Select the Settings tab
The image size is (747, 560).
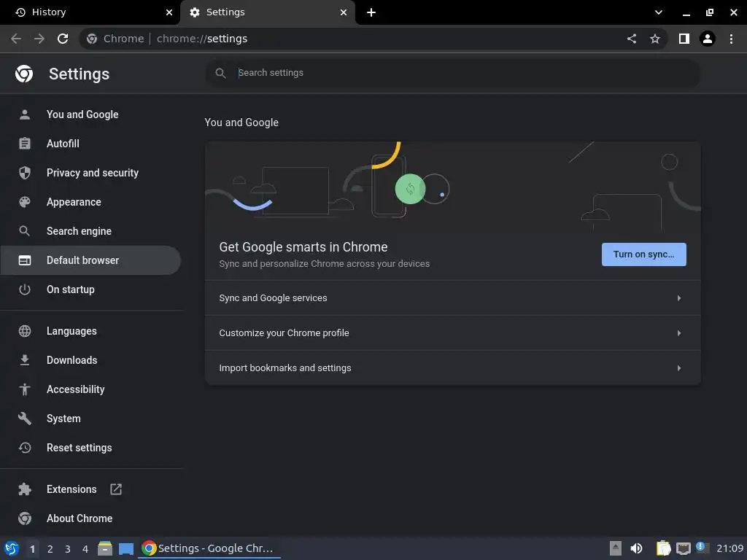pyautogui.click(x=268, y=12)
